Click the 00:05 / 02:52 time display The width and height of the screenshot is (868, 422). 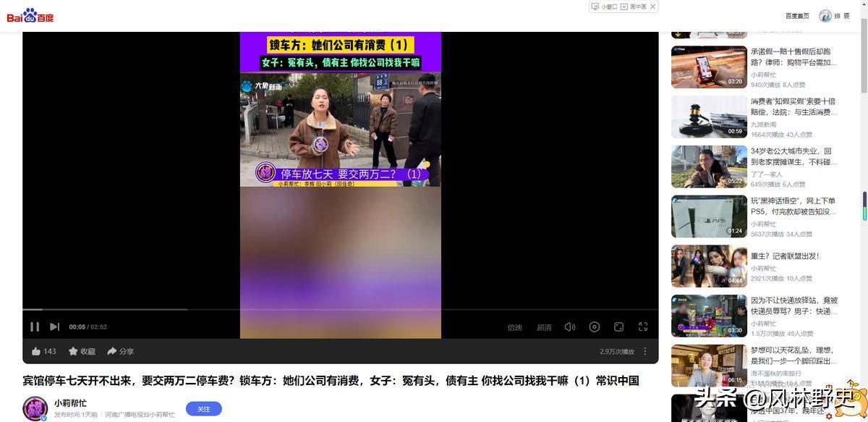(88, 327)
